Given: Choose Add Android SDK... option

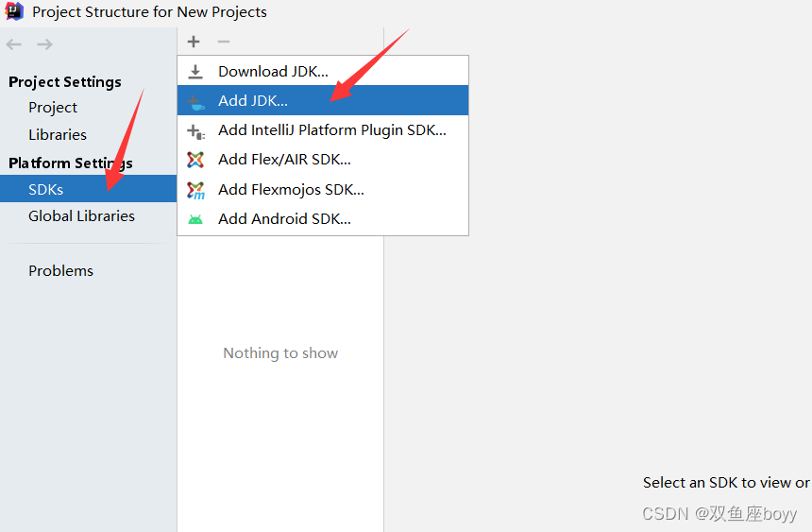Looking at the screenshot, I should coord(323,219).
